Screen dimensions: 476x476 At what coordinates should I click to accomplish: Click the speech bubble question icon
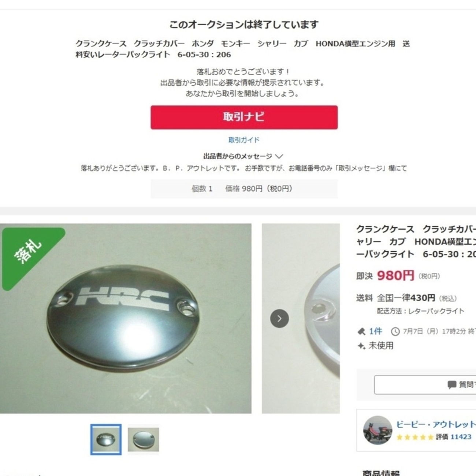[x=452, y=385]
